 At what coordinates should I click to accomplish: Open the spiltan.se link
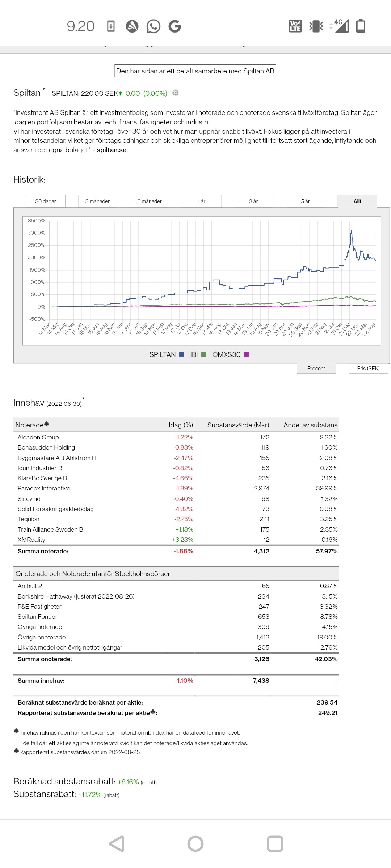pyautogui.click(x=112, y=150)
